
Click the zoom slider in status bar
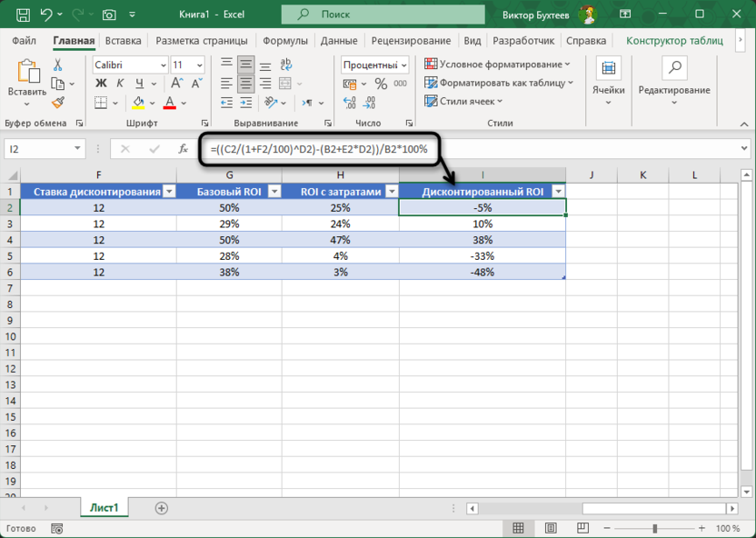(656, 528)
